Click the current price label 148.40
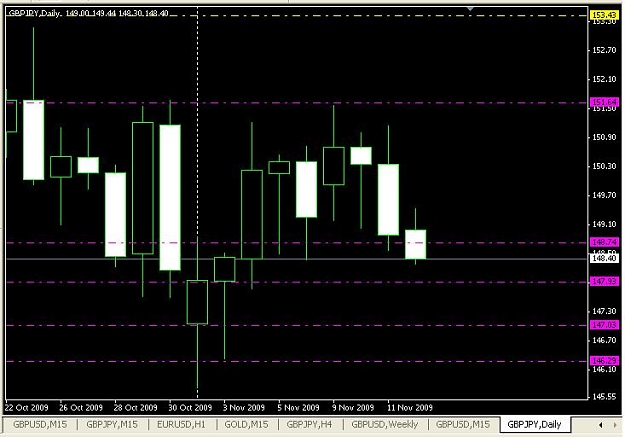The image size is (625, 437). [604, 258]
